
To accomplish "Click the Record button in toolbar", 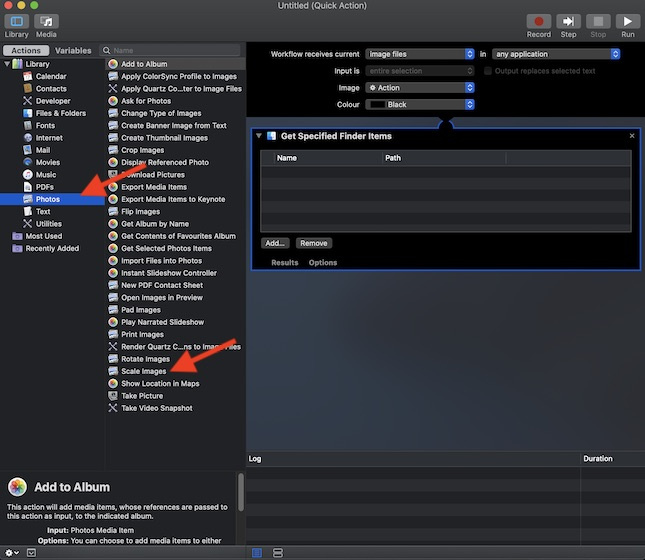I will point(539,21).
